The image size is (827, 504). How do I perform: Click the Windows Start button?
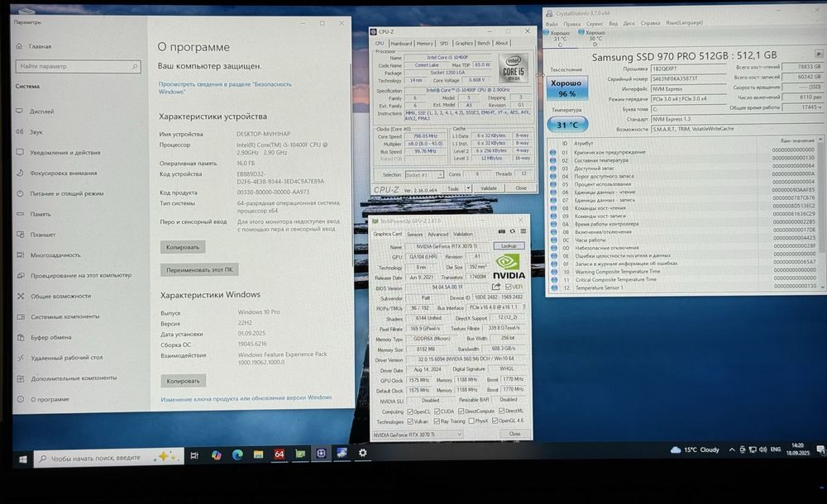pos(22,459)
